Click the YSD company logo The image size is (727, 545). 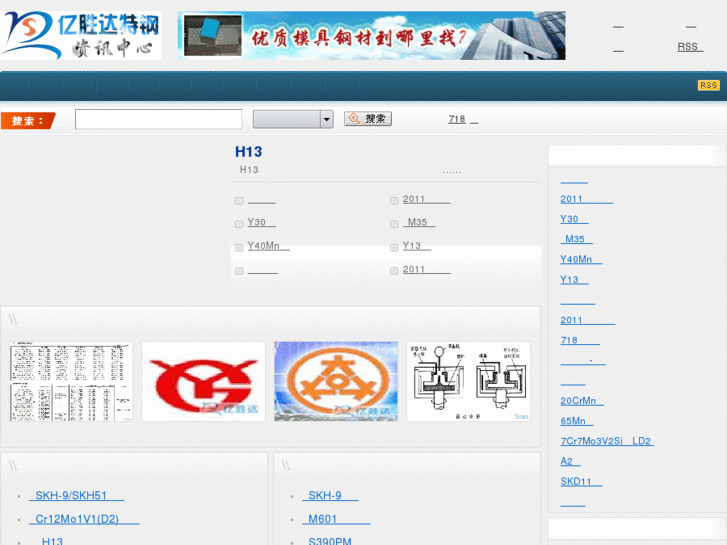coord(81,36)
